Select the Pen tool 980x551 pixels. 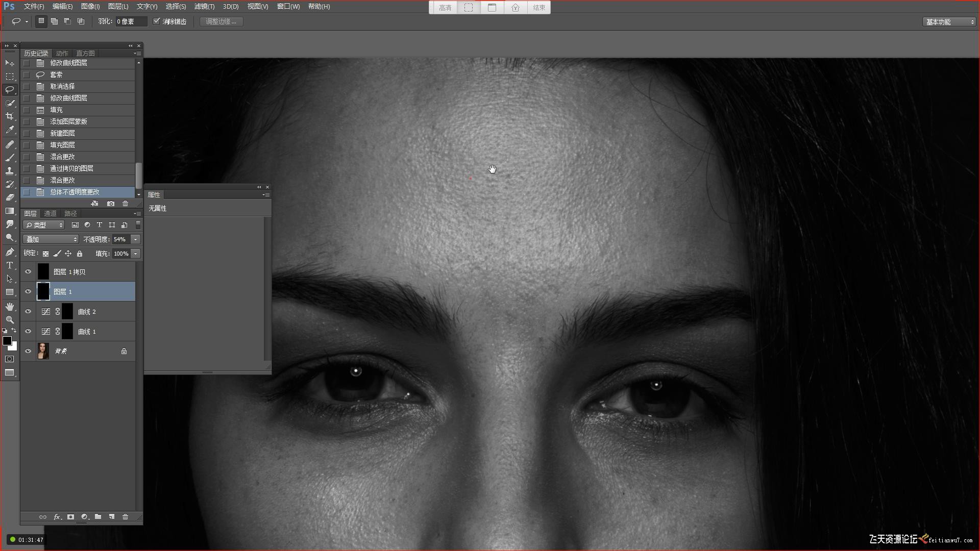[x=10, y=252]
